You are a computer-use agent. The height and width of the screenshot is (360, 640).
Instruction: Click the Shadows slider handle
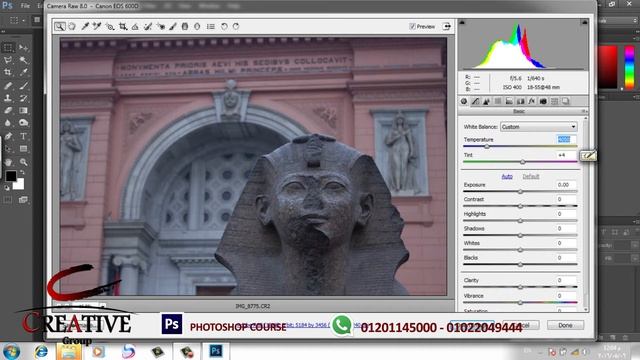click(520, 236)
